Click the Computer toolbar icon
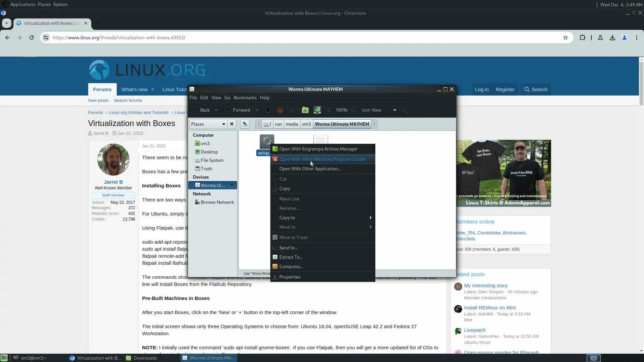The width and height of the screenshot is (644, 362). [x=317, y=110]
